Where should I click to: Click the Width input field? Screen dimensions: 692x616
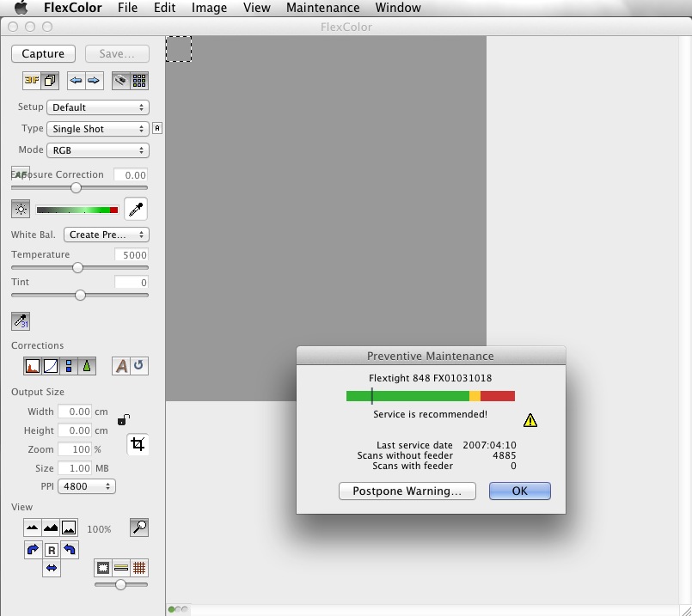point(75,412)
